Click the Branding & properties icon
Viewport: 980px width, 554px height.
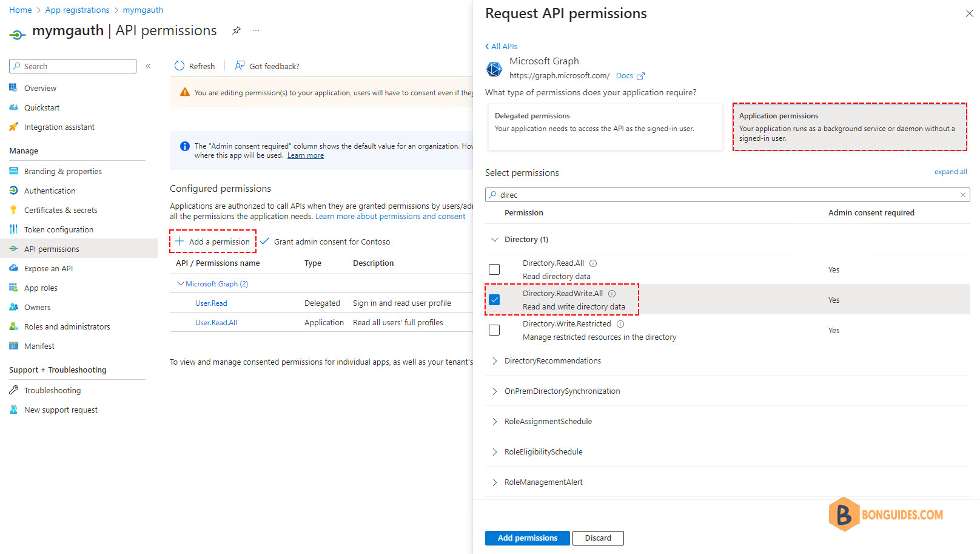[x=13, y=171]
